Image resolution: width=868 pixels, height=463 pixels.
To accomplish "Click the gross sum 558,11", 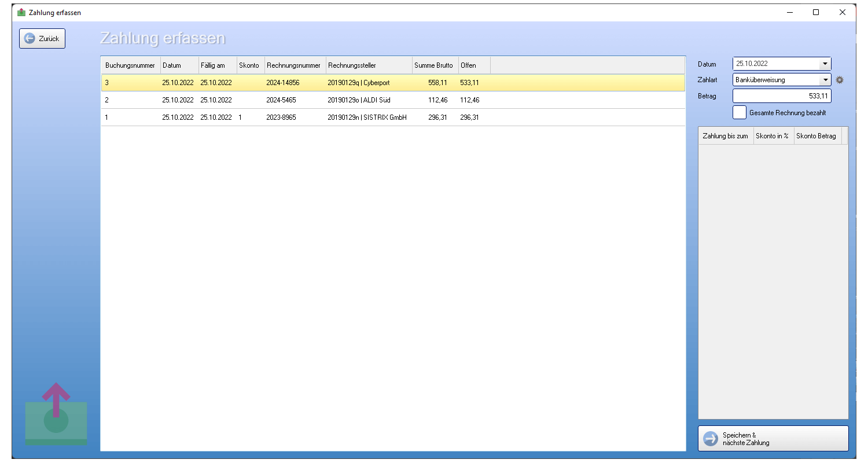I will (x=437, y=83).
